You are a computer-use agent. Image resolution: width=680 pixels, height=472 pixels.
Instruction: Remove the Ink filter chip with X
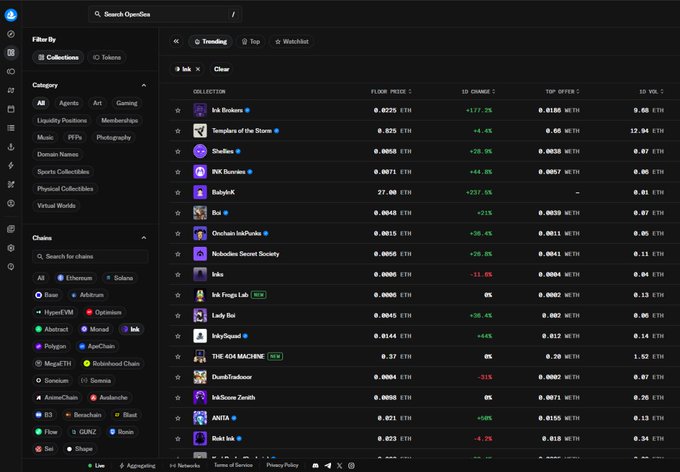(198, 69)
